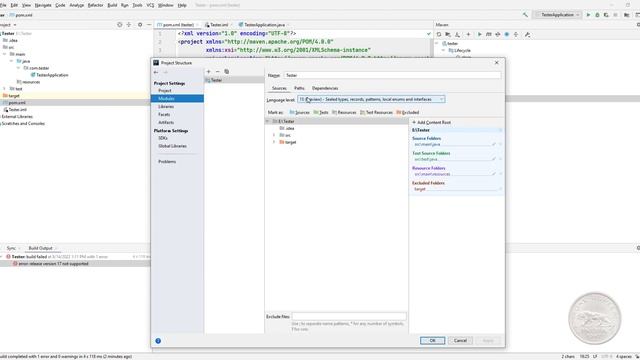The image size is (640, 360).
Task: Select pom.xml in Project tree
Action: click(17, 102)
